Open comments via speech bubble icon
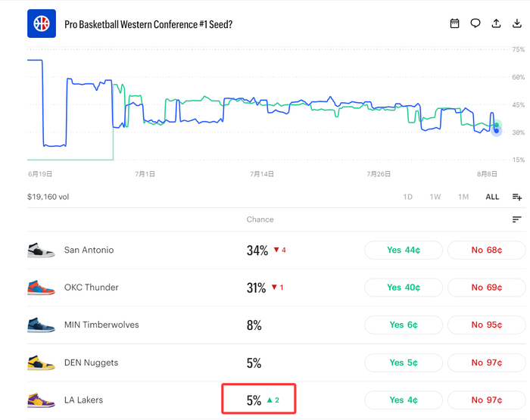 pyautogui.click(x=475, y=23)
